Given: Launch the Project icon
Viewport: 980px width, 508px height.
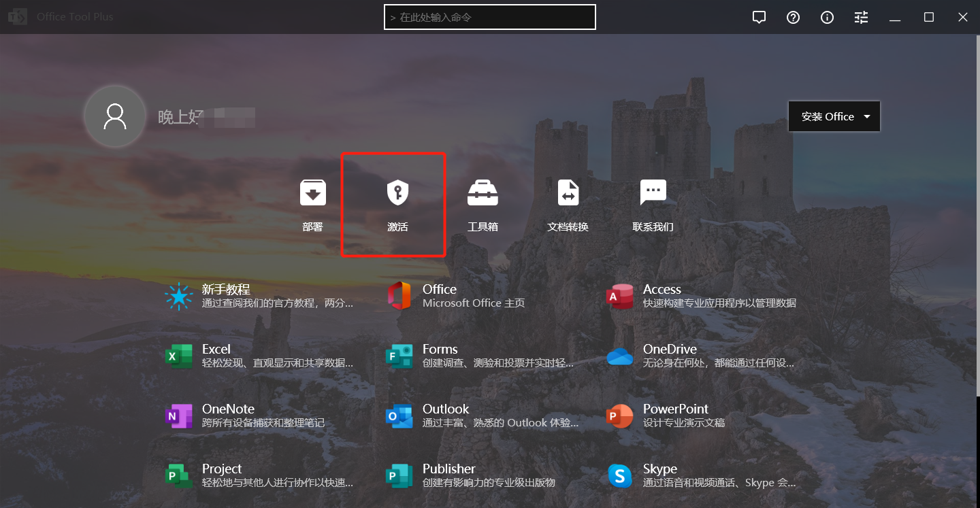Looking at the screenshot, I should [x=179, y=476].
